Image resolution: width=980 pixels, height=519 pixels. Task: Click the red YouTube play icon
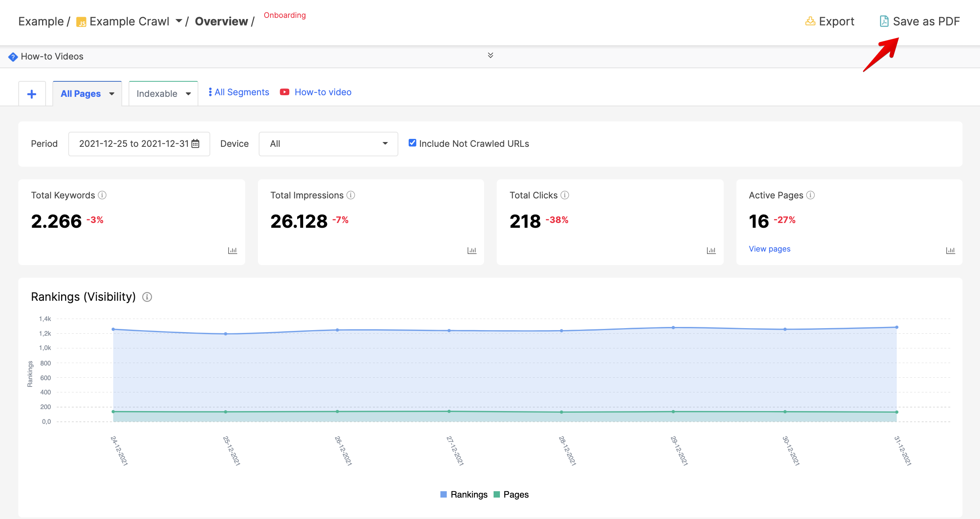point(284,92)
